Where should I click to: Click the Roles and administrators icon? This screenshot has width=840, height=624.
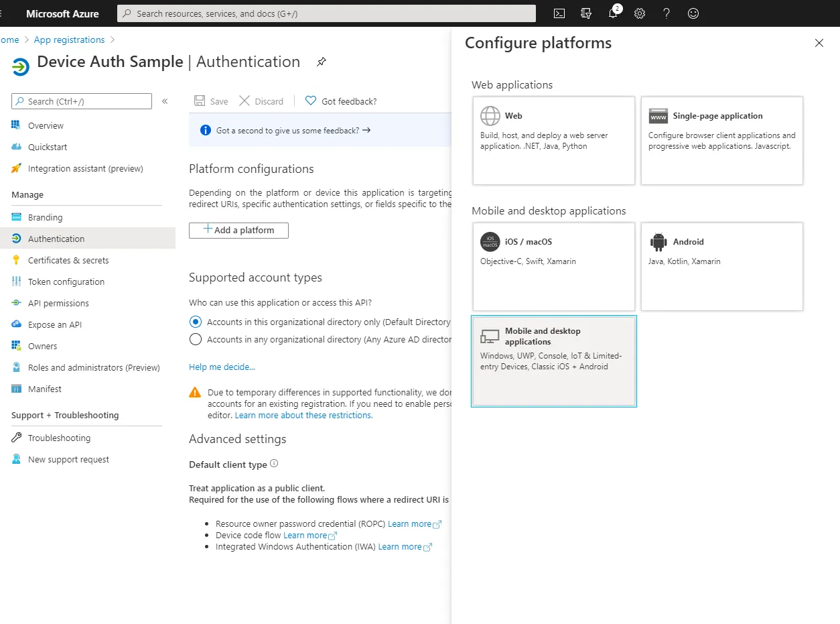[16, 367]
